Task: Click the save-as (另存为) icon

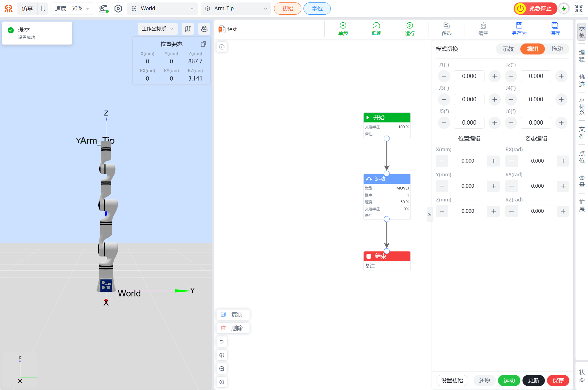Action: point(519,26)
